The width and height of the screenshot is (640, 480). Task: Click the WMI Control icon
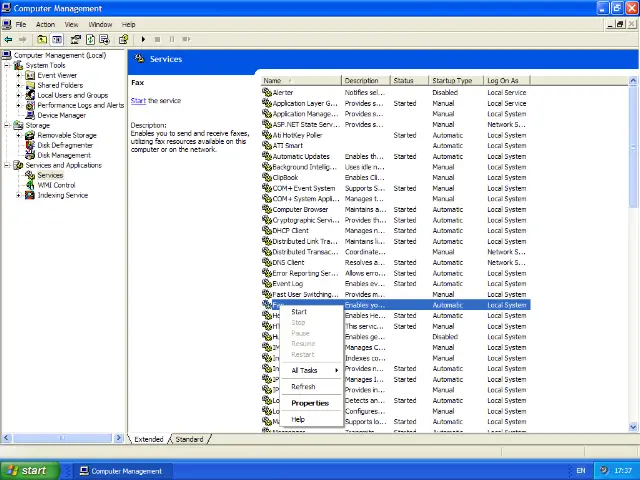click(x=30, y=185)
